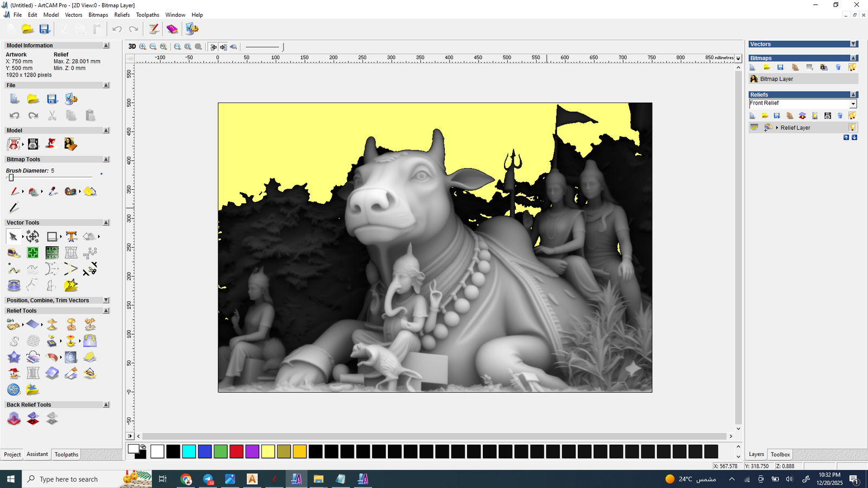Pick the cyan colour swatch in palette
This screenshot has height=488, width=868.
click(x=189, y=451)
